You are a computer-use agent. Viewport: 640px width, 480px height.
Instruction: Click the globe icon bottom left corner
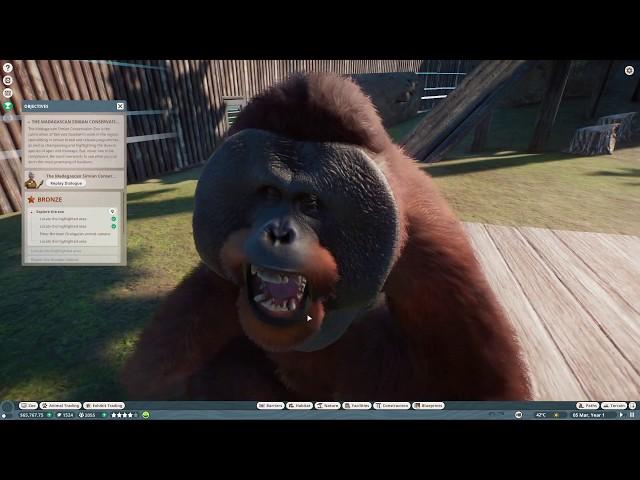[x=7, y=407]
